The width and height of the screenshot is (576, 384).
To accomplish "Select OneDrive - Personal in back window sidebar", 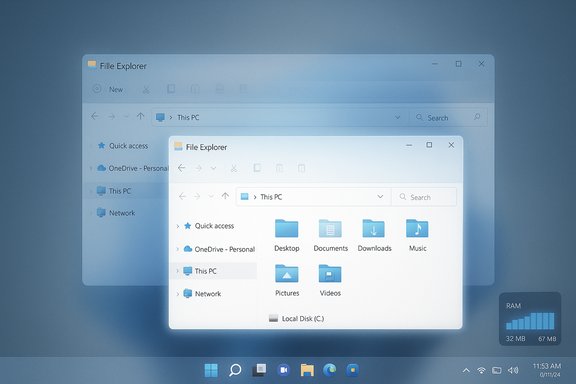I will (132, 168).
